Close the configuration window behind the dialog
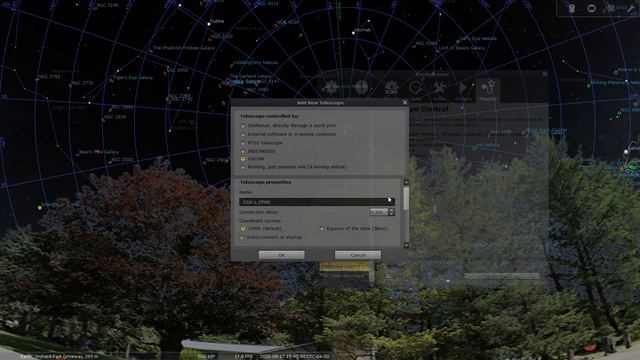The image size is (640, 360). tap(544, 74)
